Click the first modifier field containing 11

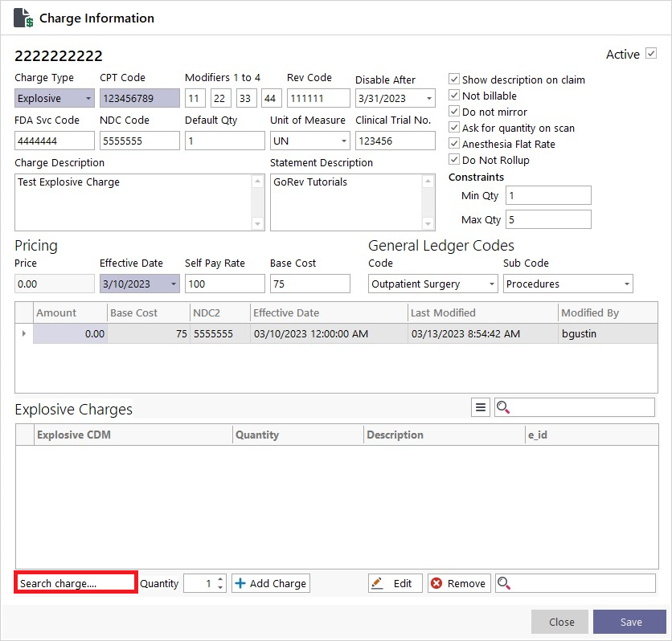pos(195,99)
